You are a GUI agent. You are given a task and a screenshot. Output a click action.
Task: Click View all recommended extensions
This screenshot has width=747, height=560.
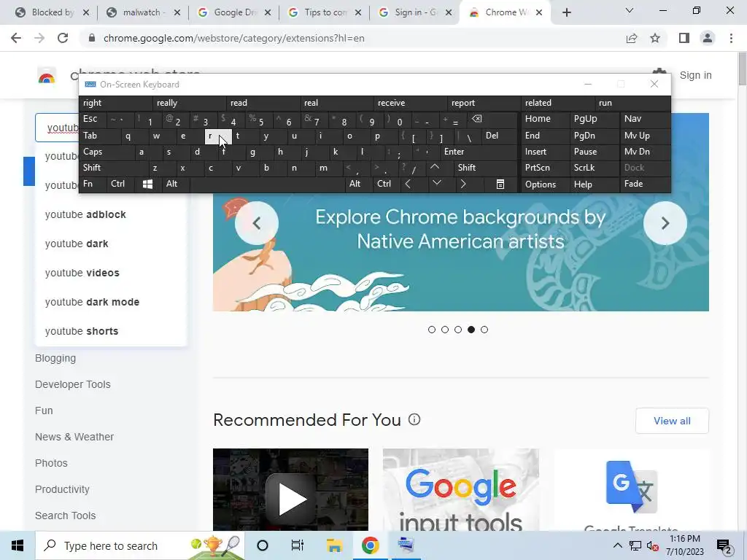[x=672, y=421]
